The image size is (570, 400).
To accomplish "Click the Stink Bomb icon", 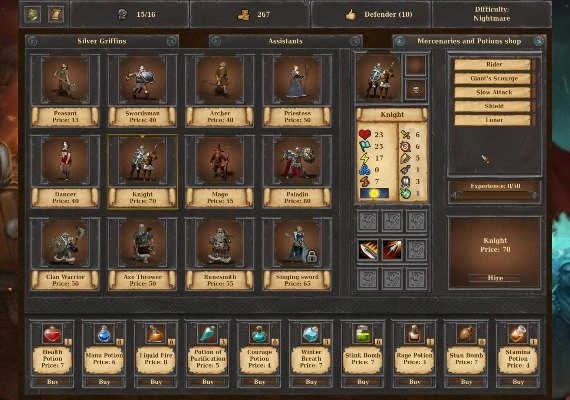I will pyautogui.click(x=363, y=334).
